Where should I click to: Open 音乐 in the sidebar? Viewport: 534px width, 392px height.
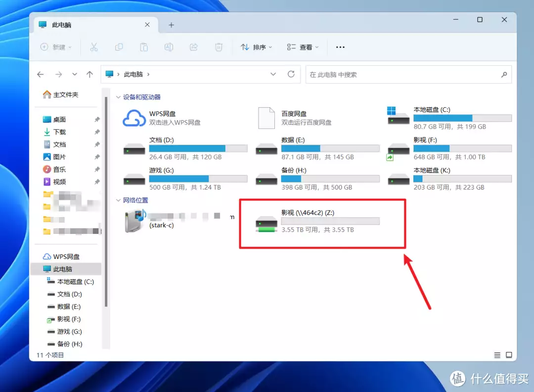pyautogui.click(x=54, y=169)
